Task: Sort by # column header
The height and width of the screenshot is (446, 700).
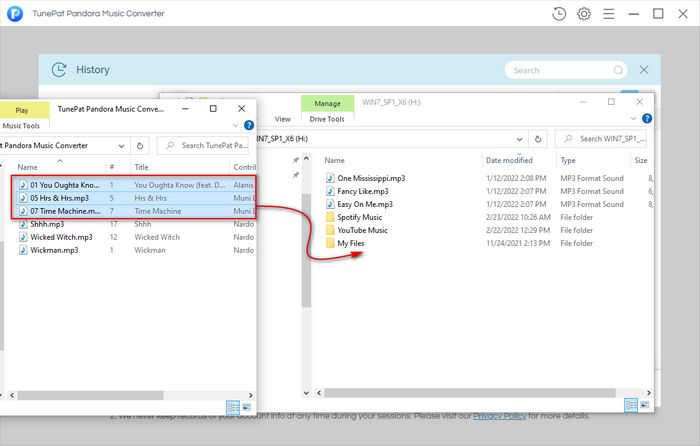Action: point(112,167)
